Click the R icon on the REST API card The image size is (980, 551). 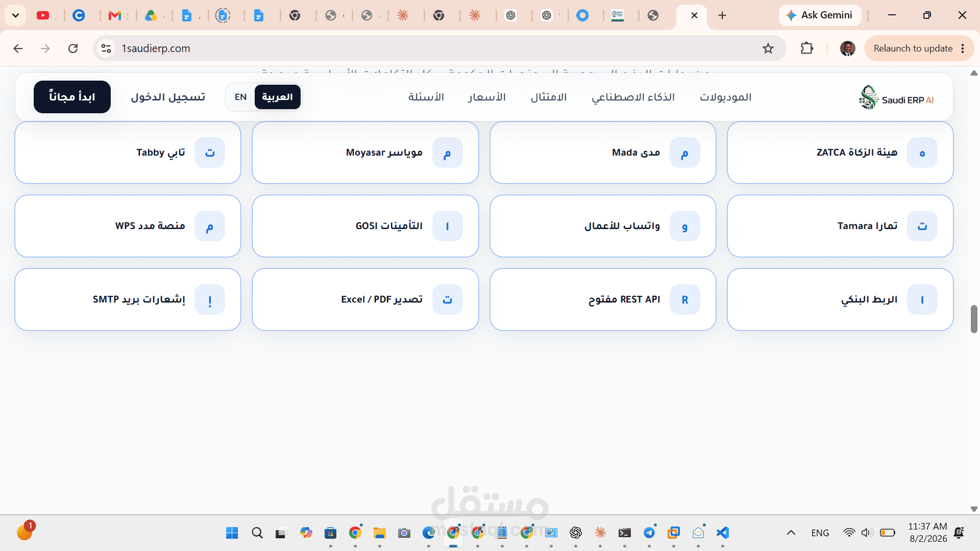(684, 299)
